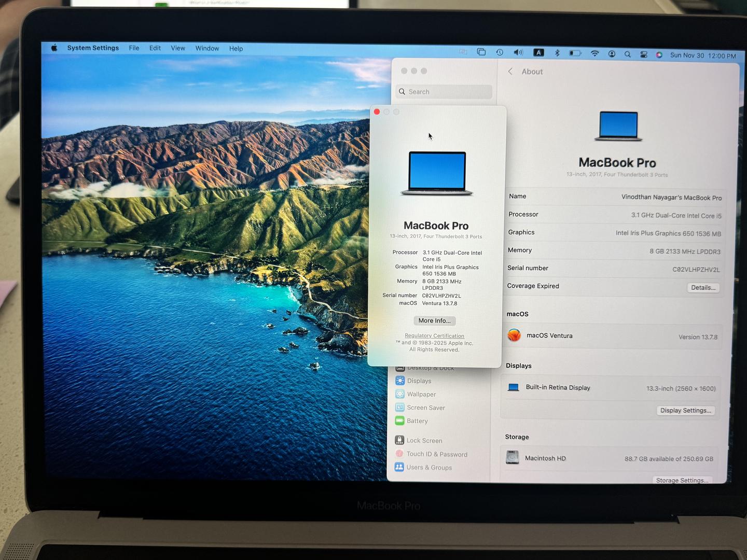Open the volume control in menu bar
The width and height of the screenshot is (747, 560).
(x=518, y=52)
